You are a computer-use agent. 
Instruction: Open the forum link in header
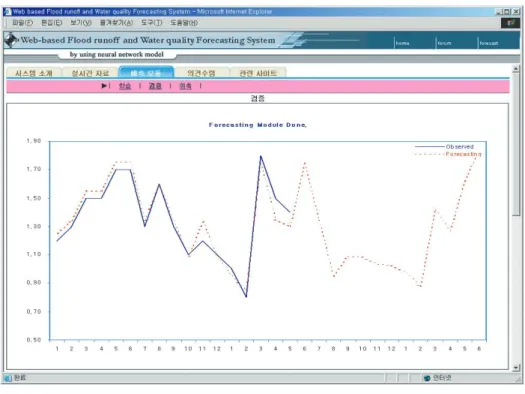pyautogui.click(x=444, y=43)
